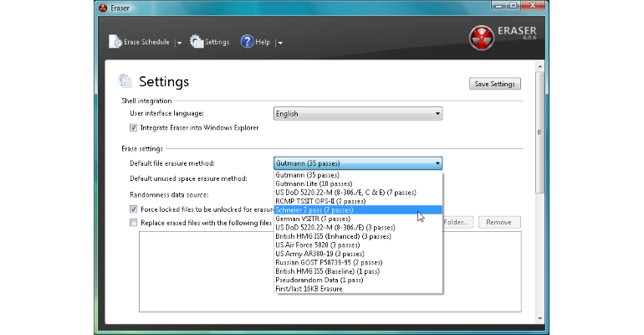The image size is (644, 335).
Task: Click the vertical scrollbar thumb
Action: [540, 132]
